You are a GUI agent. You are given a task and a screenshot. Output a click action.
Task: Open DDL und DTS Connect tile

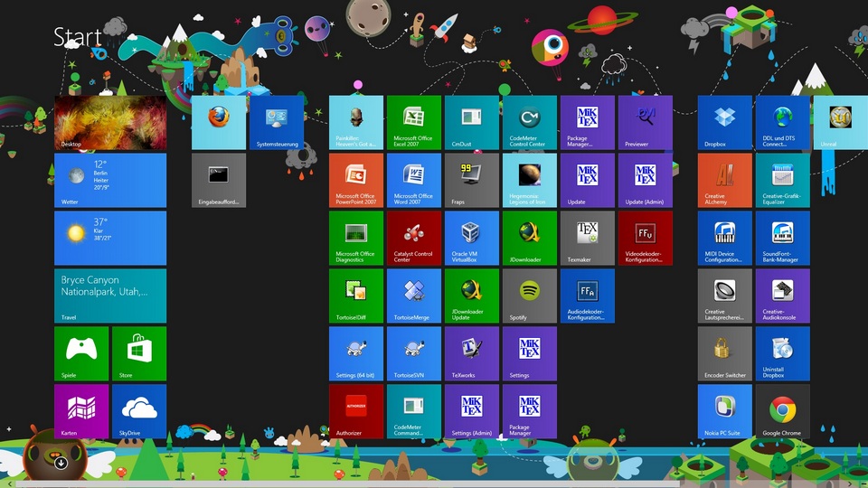pos(783,122)
